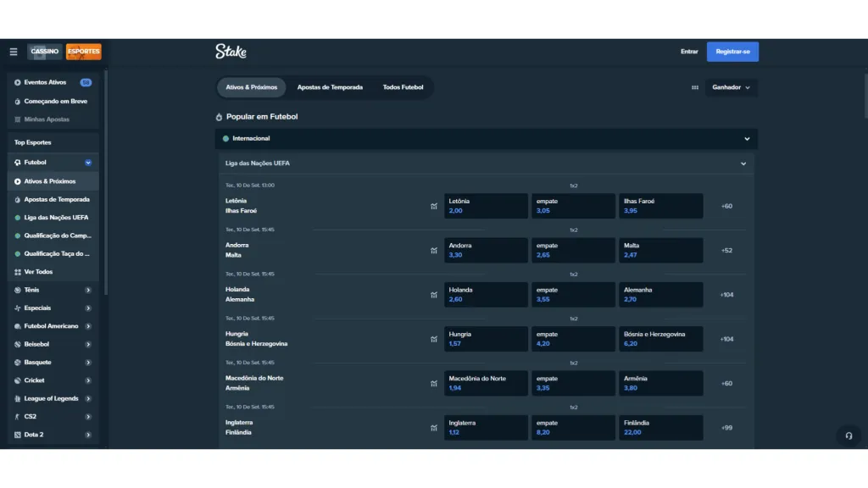Click the grid layout icon beside Ganhador
This screenshot has width=868, height=488.
[695, 87]
